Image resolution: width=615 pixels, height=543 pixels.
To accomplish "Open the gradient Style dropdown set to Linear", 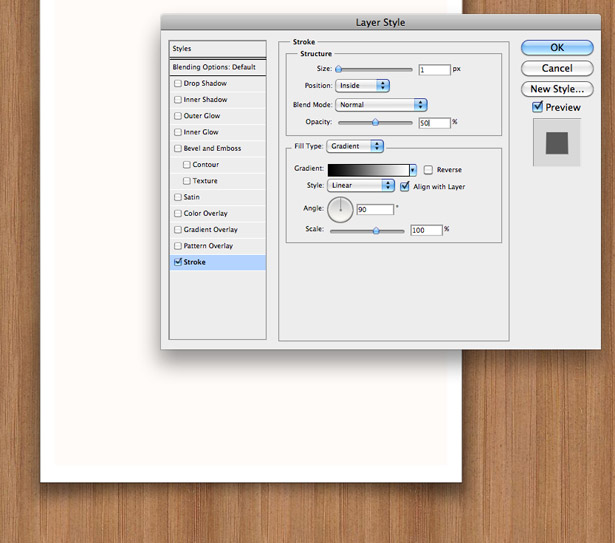I will click(361, 185).
